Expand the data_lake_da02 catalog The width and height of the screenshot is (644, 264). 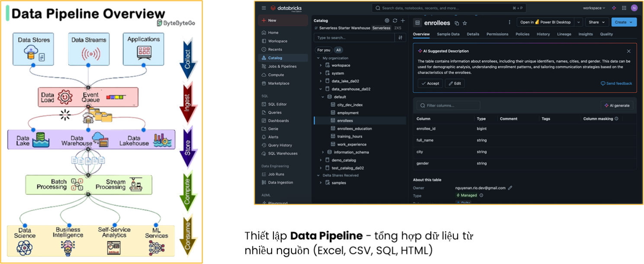pos(320,81)
